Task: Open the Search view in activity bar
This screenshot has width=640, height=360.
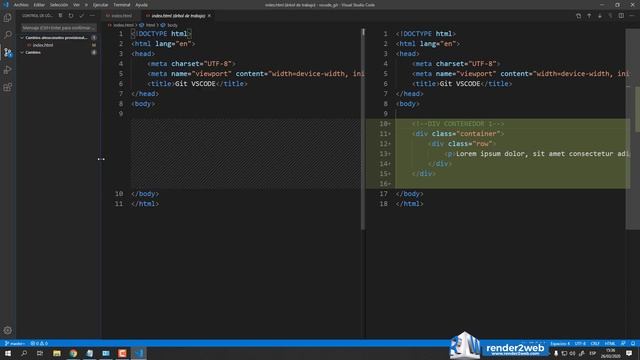Action: [7, 35]
